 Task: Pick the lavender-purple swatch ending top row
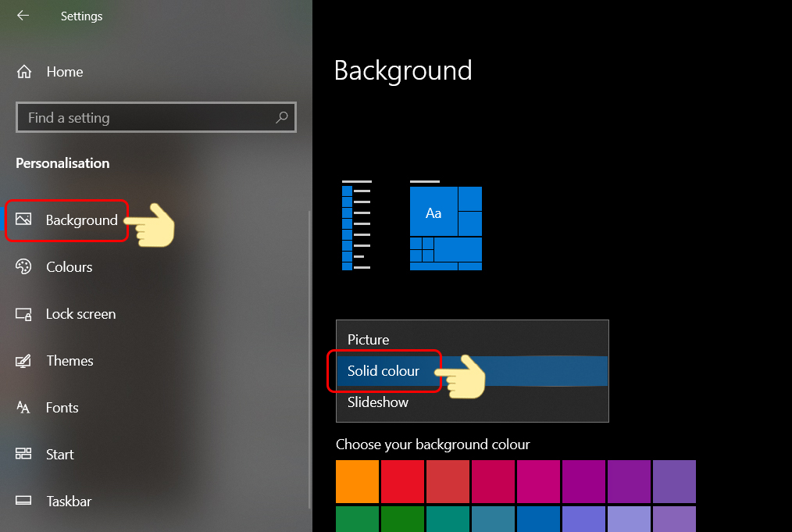674,481
